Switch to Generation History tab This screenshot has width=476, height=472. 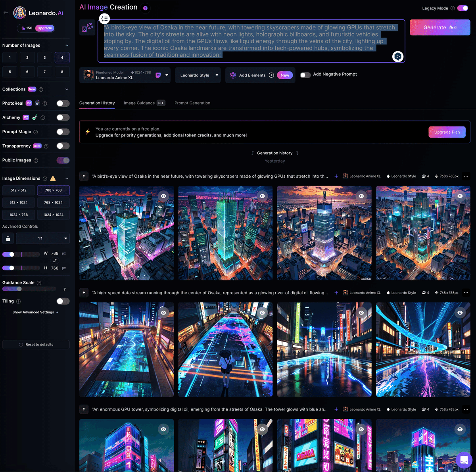pos(97,103)
